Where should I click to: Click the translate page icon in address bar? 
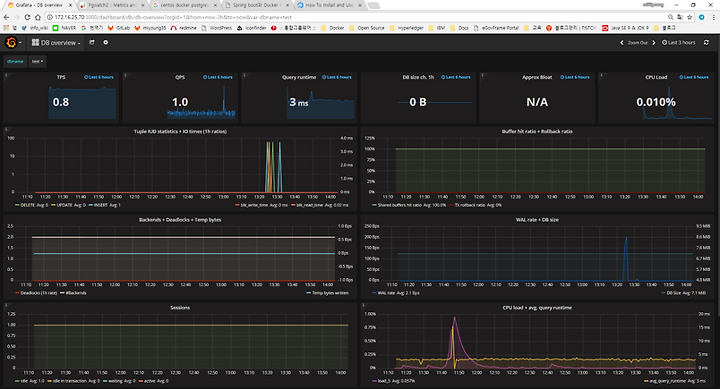click(680, 17)
